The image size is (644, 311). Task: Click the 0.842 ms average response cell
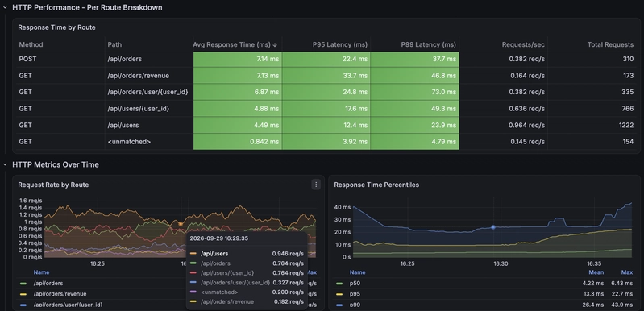(238, 142)
